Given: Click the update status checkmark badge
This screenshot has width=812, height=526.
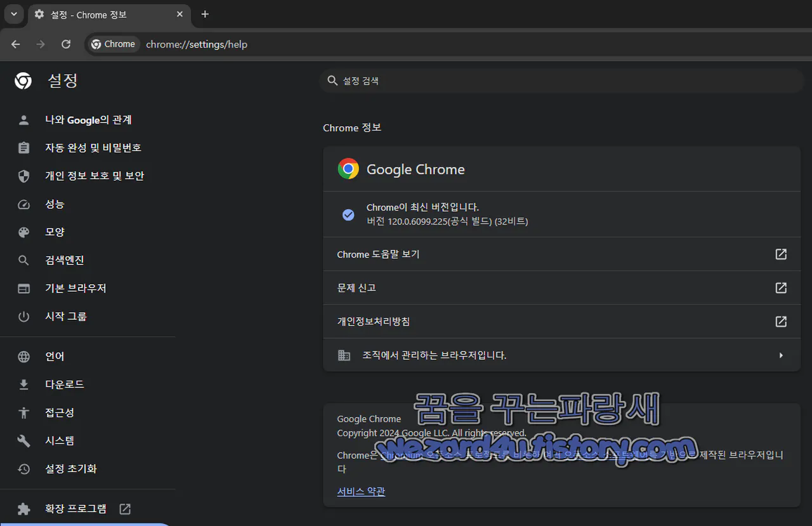Looking at the screenshot, I should pos(348,215).
